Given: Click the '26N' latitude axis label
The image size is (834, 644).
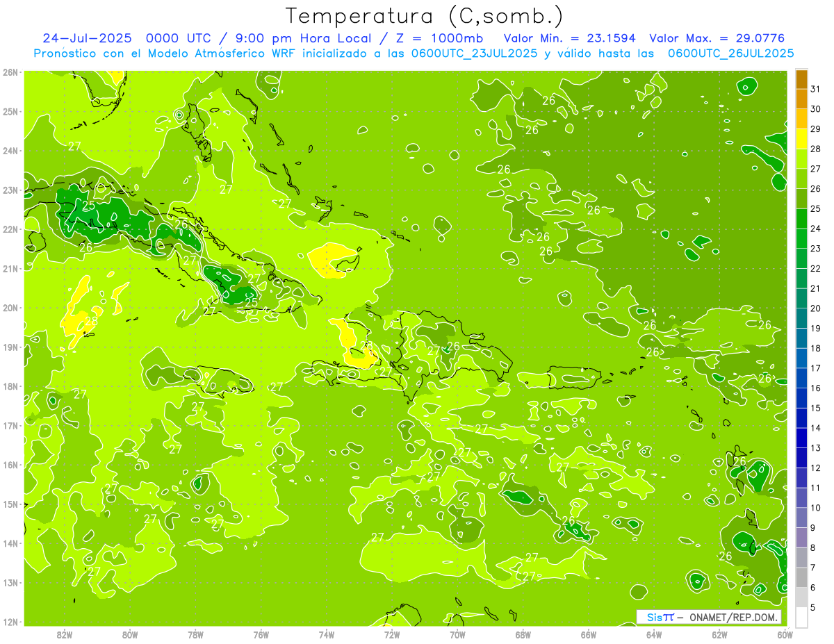Looking at the screenshot, I should tap(10, 72).
